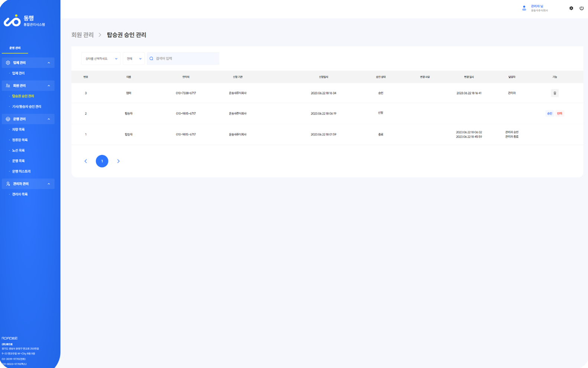Screen dimensions: 588x368
Task: Click the 탑승권 승인 관리 page title
Action: point(127,35)
